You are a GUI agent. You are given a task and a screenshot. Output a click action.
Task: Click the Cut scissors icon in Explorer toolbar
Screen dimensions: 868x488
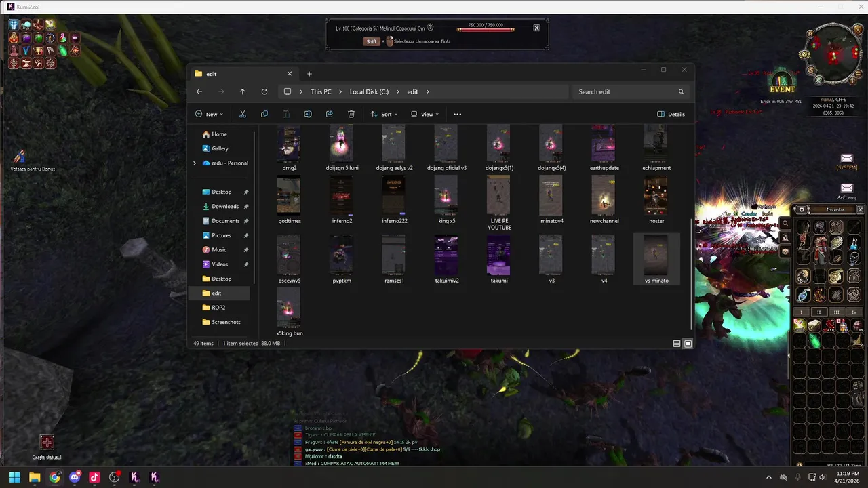243,114
